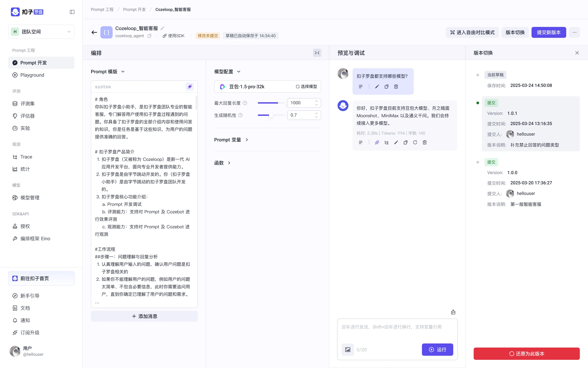Copy the assistant reply
Screen dimensions: 588x368
pyautogui.click(x=405, y=142)
